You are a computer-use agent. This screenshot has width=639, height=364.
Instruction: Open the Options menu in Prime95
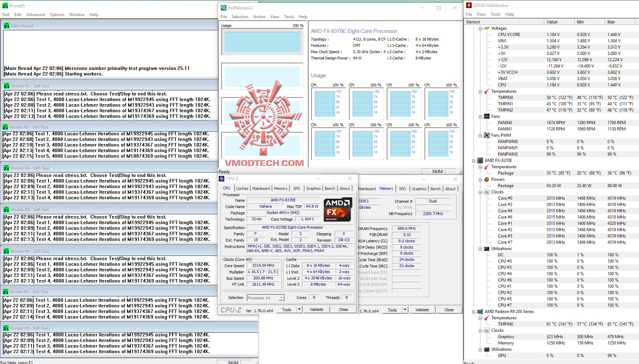pyautogui.click(x=57, y=15)
